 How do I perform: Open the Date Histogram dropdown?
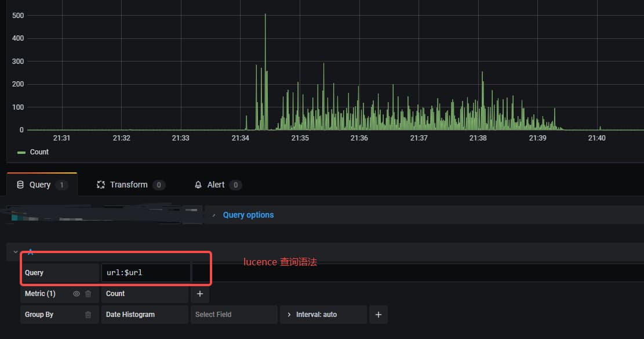point(144,315)
